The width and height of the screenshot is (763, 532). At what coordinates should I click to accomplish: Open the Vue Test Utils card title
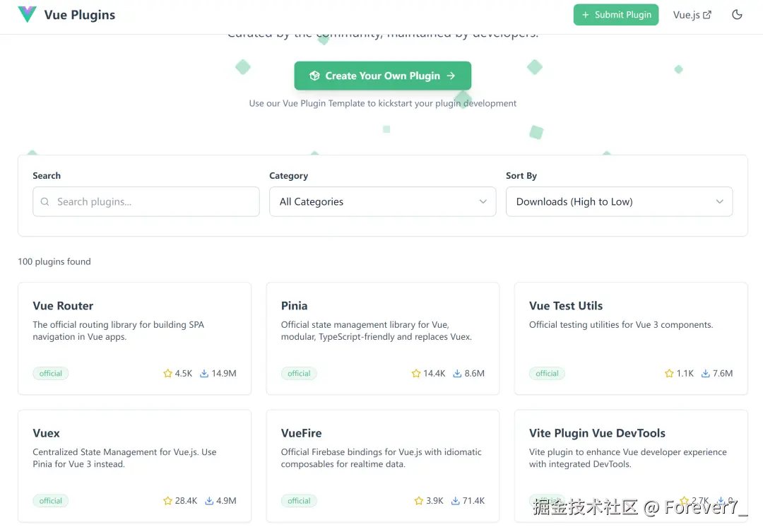565,306
